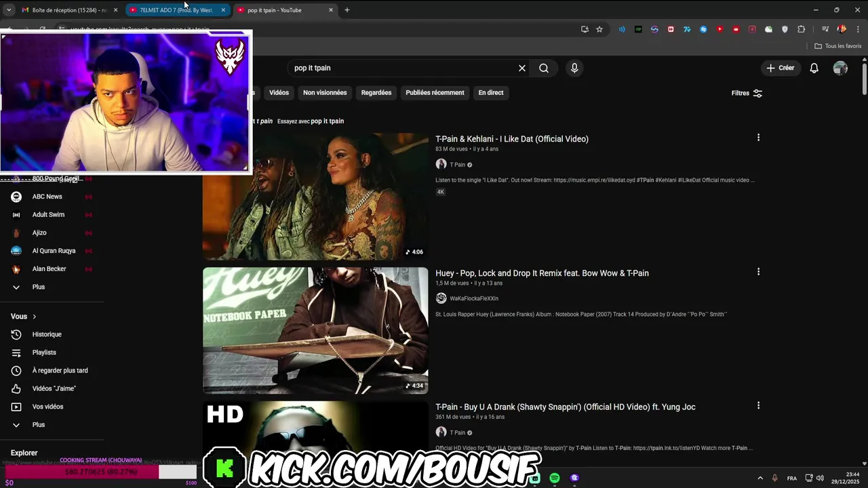Open Huey Pop, Lock and Drop It Remix title

542,273
